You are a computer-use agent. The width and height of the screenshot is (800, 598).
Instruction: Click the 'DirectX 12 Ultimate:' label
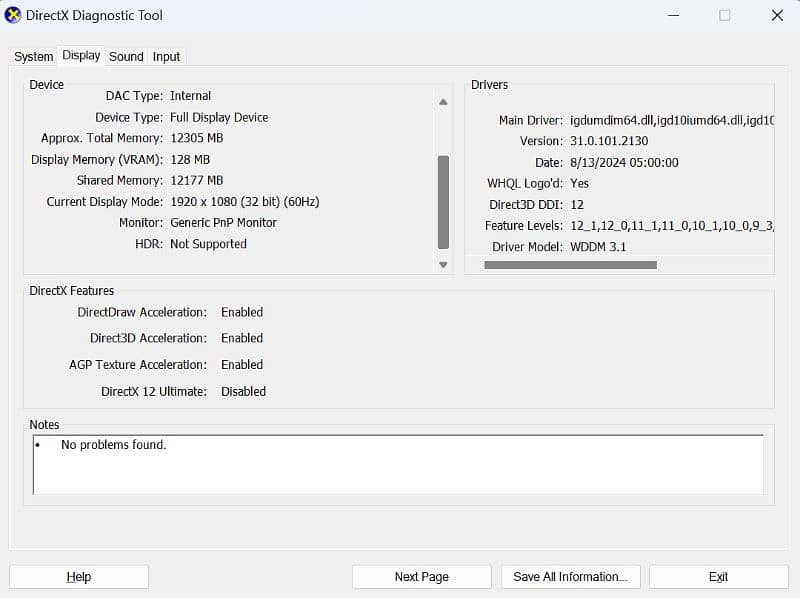click(x=154, y=392)
